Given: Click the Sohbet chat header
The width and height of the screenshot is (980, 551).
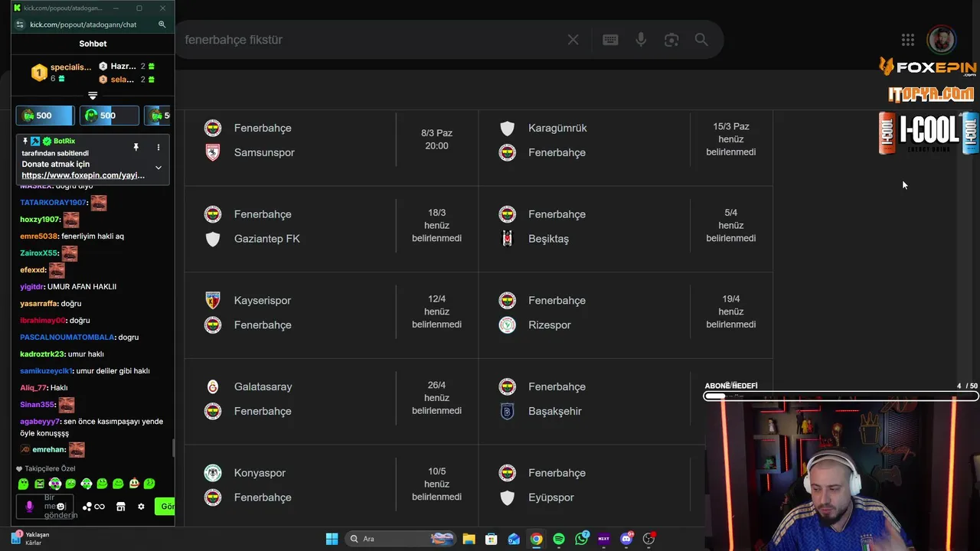Looking at the screenshot, I should pyautogui.click(x=93, y=44).
